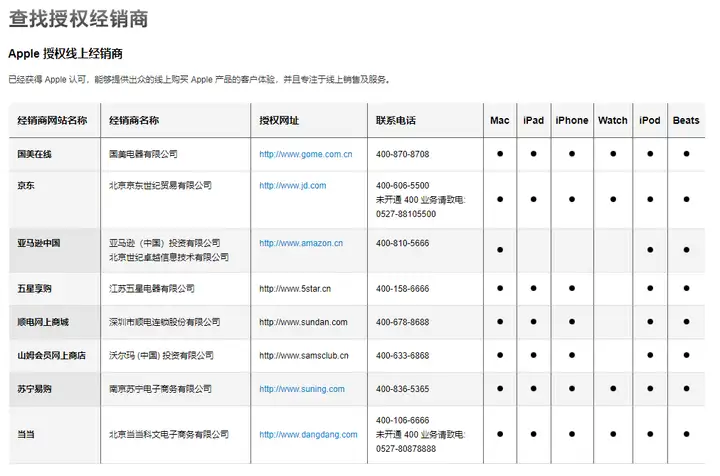Click the Beats dot in 当当 row
The height and width of the screenshot is (476, 720).
pyautogui.click(x=686, y=434)
